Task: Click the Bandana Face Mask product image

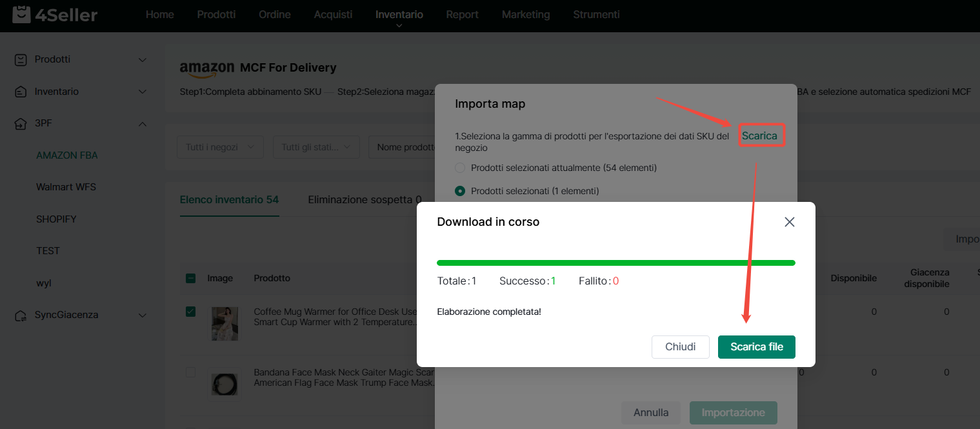Action: tap(225, 383)
